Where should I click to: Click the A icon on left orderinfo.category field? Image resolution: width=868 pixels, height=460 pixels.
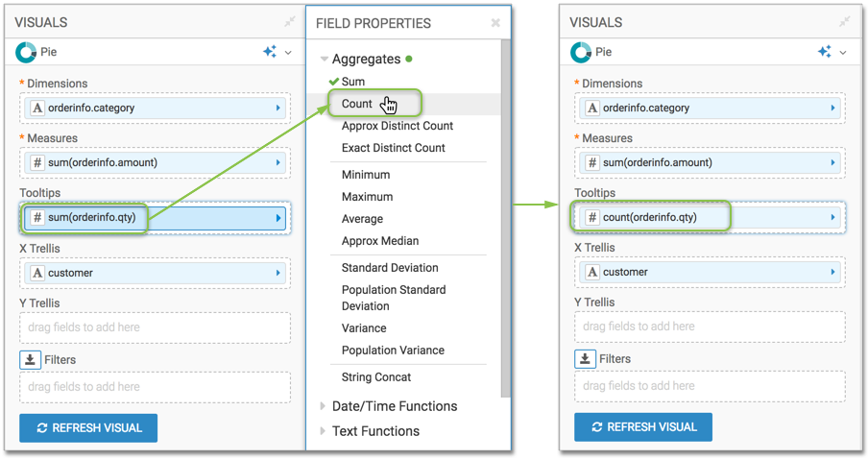point(37,109)
